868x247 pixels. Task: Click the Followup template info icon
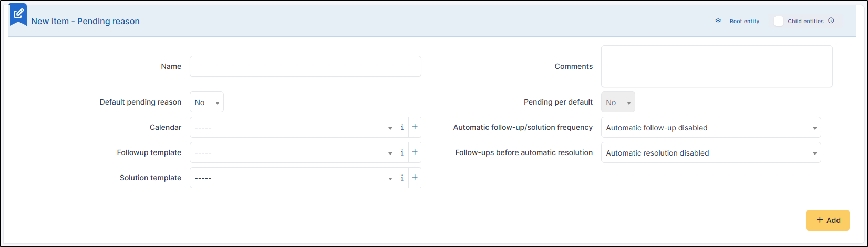coord(402,152)
